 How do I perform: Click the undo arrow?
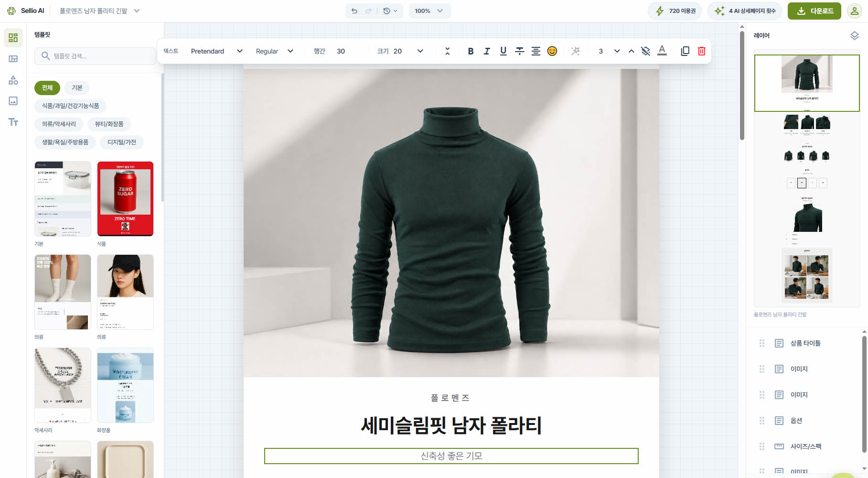tap(354, 11)
